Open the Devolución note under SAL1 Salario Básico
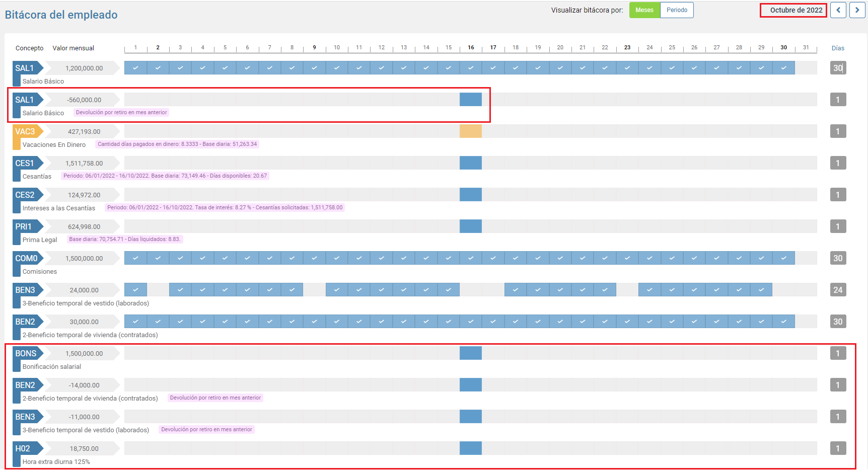 pos(121,113)
